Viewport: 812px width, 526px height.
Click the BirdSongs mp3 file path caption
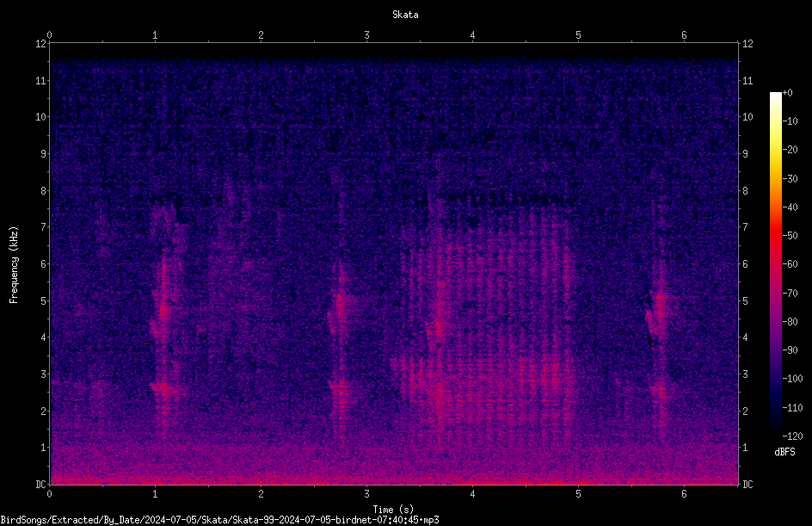click(219, 520)
